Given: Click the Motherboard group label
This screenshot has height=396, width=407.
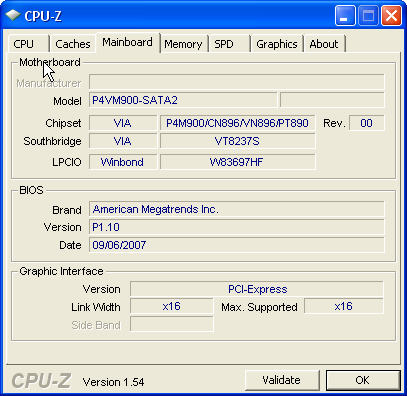Looking at the screenshot, I should click(x=50, y=62).
